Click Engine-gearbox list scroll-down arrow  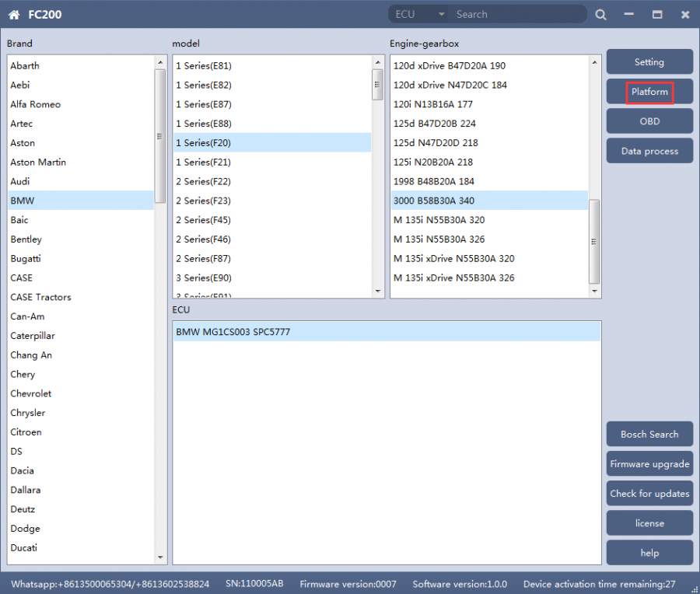[595, 292]
